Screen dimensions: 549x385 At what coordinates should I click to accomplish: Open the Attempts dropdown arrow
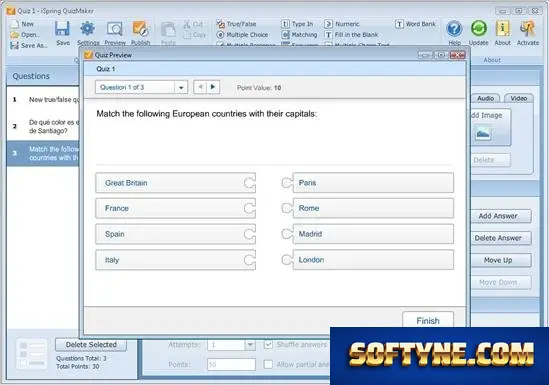pos(250,345)
